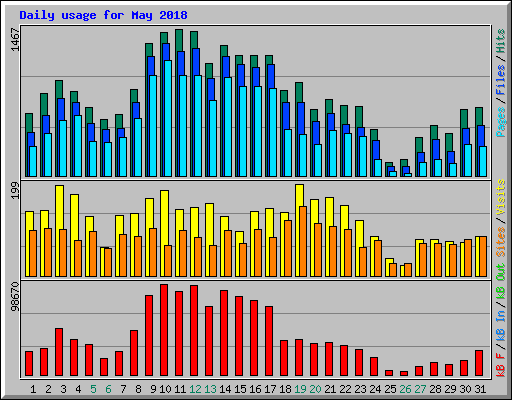512x400 pixels.
Task: Click the green hits bar for day 30
Action: click(464, 118)
